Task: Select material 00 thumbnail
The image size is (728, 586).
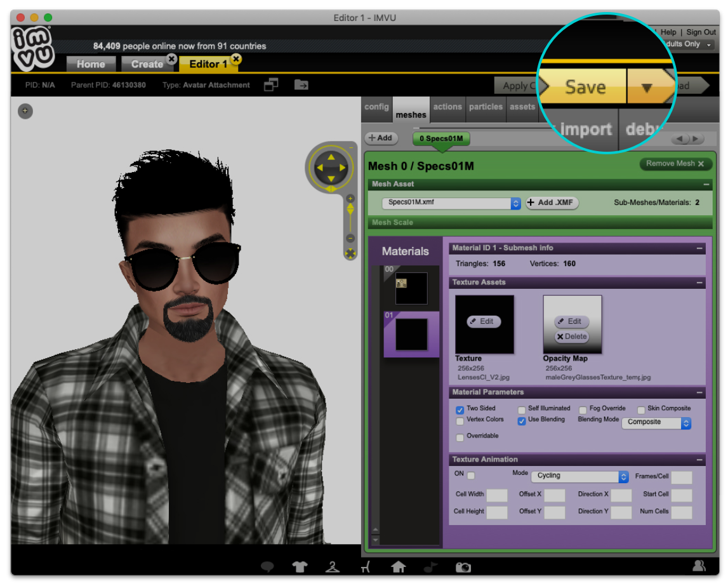Action: click(x=411, y=288)
